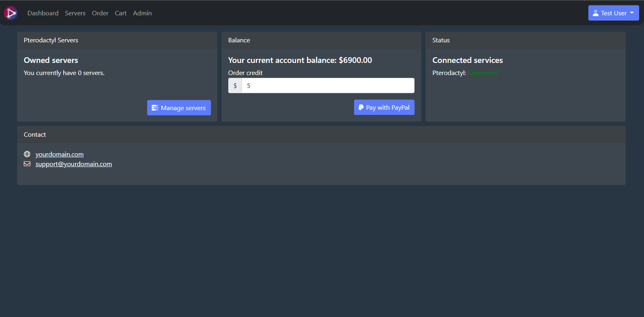Viewport: 644px width, 317px height.
Task: Open the Admin section
Action: (142, 13)
